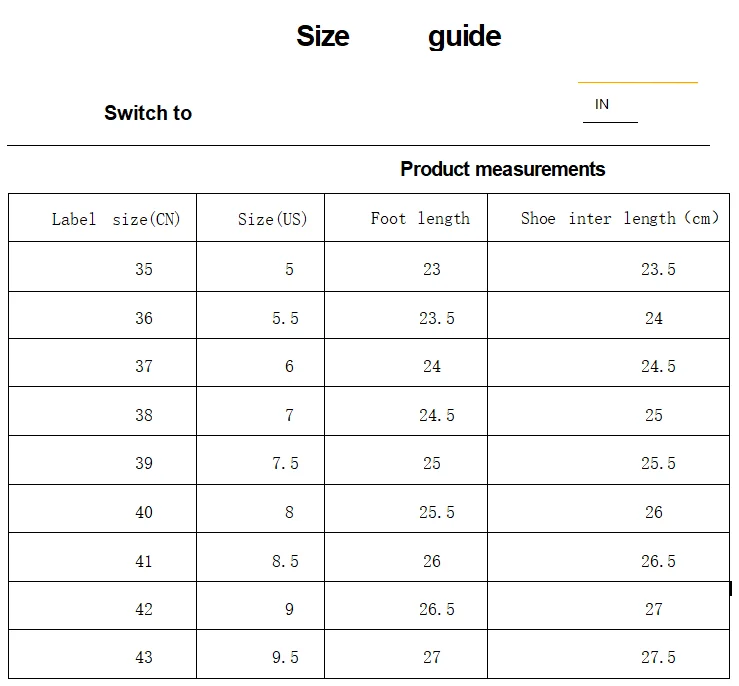Select label size 43 cell
This screenshot has height=686, width=739.
(102, 654)
